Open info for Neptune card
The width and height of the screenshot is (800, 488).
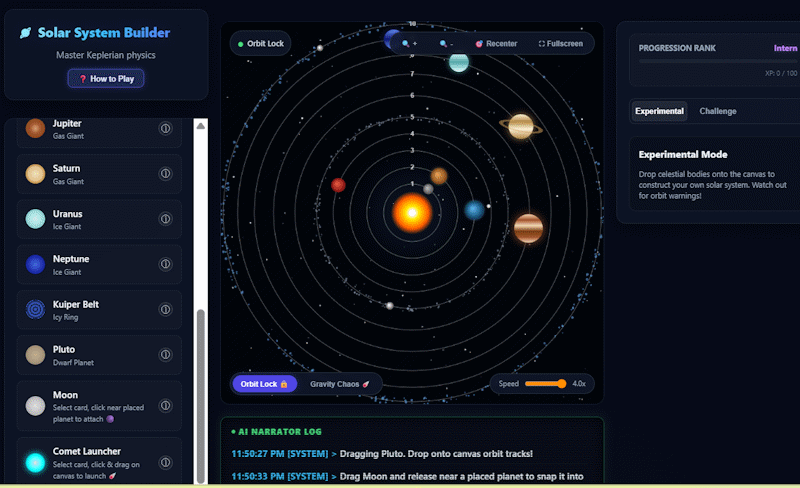[x=165, y=264]
